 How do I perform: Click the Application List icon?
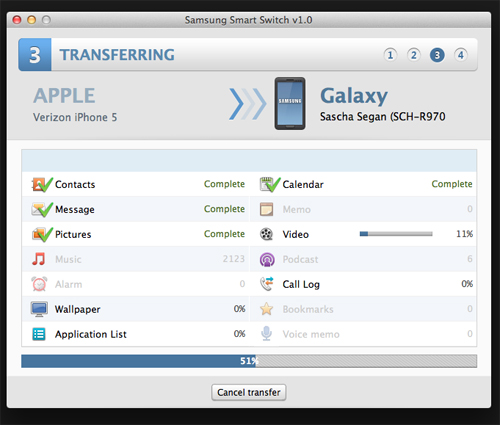(39, 334)
